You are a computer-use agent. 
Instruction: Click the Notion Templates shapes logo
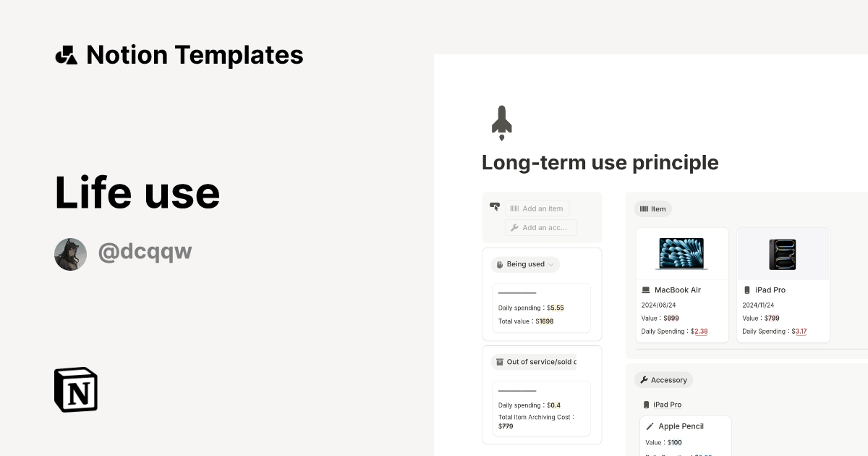66,55
